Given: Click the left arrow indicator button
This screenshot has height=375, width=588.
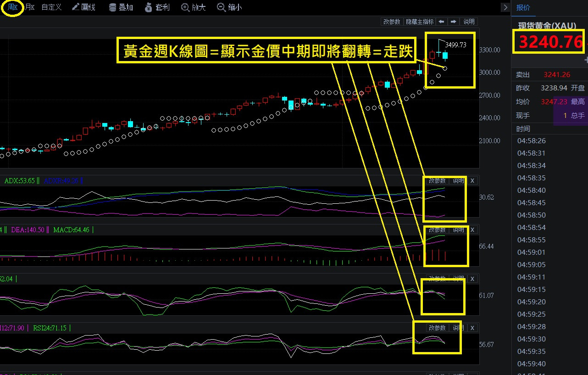Looking at the screenshot, I should [x=441, y=22].
